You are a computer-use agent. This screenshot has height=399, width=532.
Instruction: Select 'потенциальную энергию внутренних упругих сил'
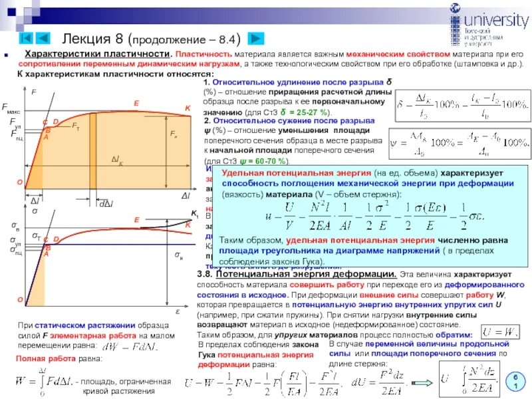(392, 305)
